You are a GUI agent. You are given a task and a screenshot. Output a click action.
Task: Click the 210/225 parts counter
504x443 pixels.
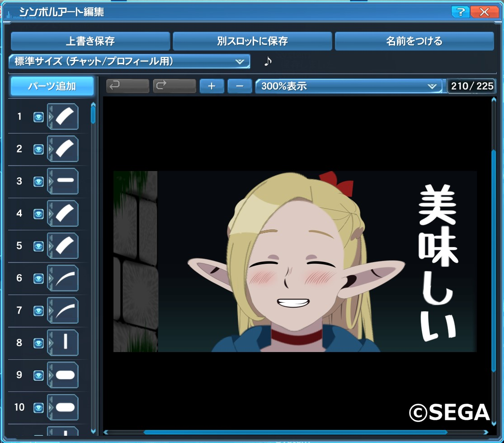tap(472, 86)
